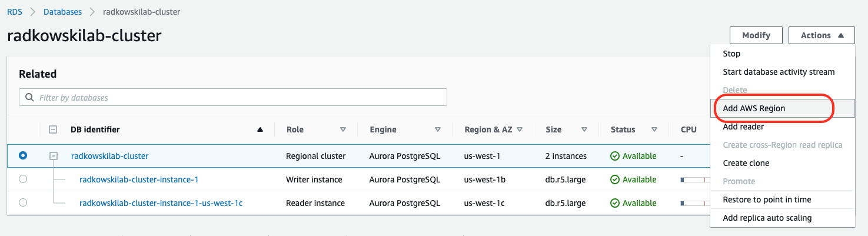The height and width of the screenshot is (236, 868).
Task: Click the search magnifier icon in filter
Action: coord(29,97)
